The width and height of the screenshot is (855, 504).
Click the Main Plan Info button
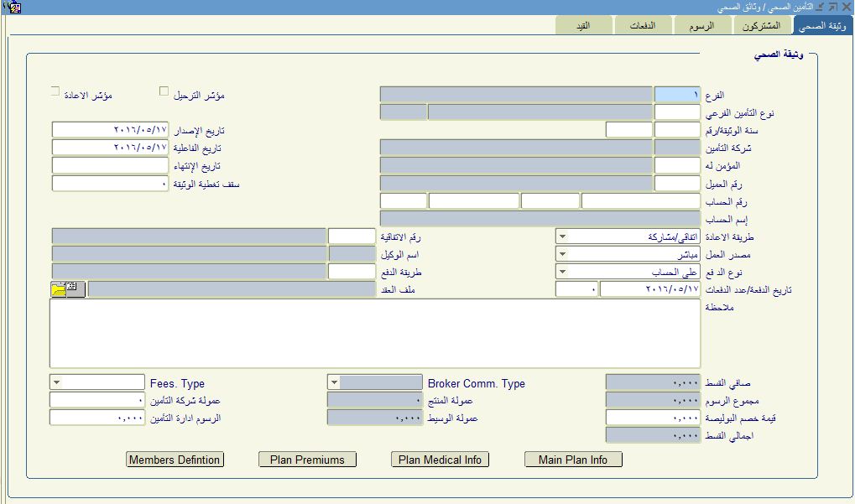573,460
